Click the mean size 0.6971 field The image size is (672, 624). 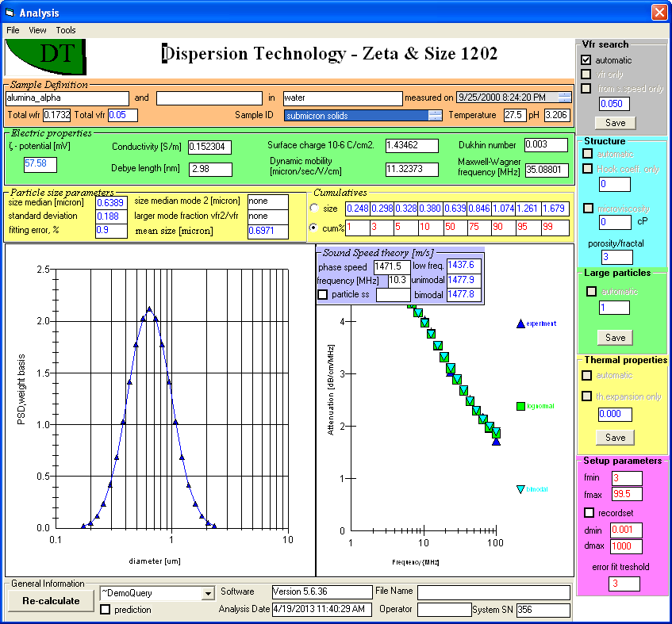268,232
